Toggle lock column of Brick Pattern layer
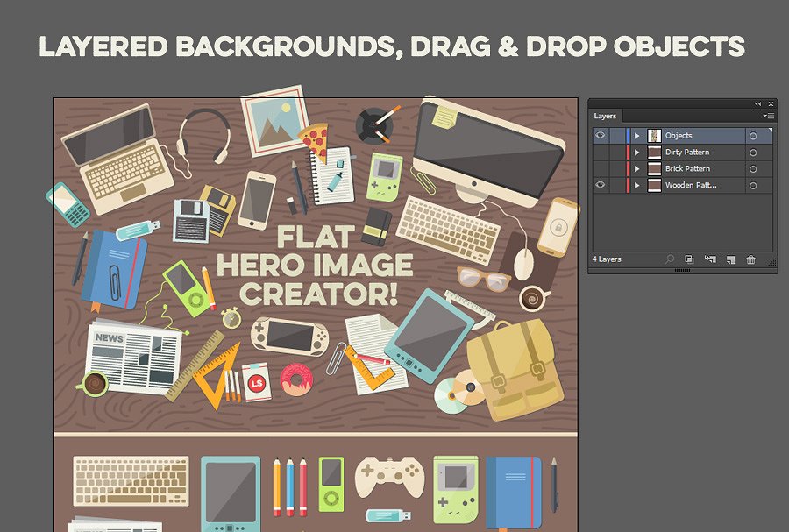Image resolution: width=789 pixels, height=532 pixels. (x=616, y=169)
